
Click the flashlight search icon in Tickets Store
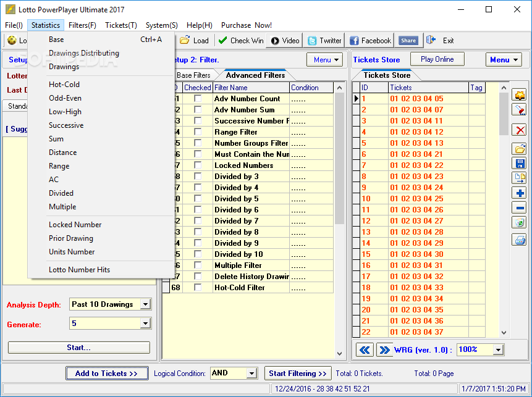click(520, 109)
